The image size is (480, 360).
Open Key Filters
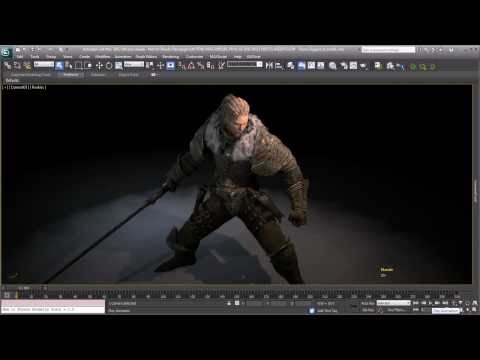[397, 310]
